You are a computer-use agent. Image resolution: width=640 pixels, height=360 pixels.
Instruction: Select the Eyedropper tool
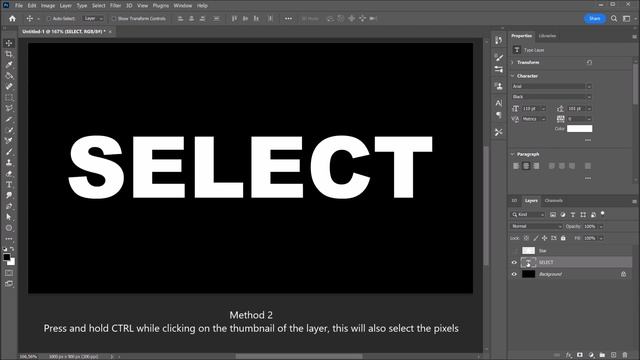click(9, 65)
